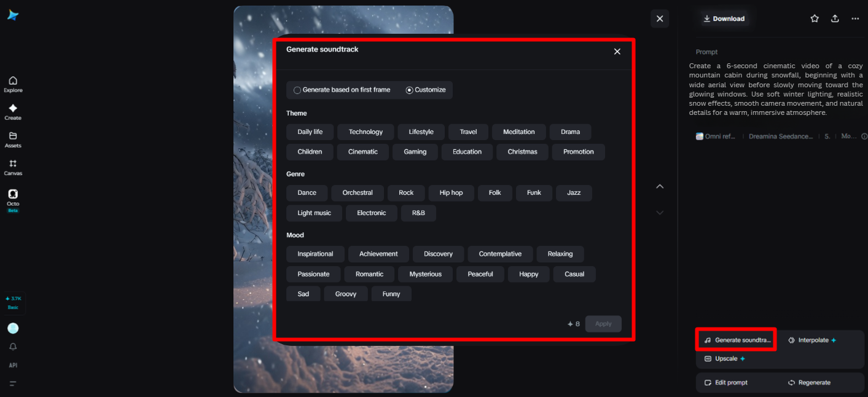Set mood to Passionate
This screenshot has height=397, width=868.
[313, 274]
